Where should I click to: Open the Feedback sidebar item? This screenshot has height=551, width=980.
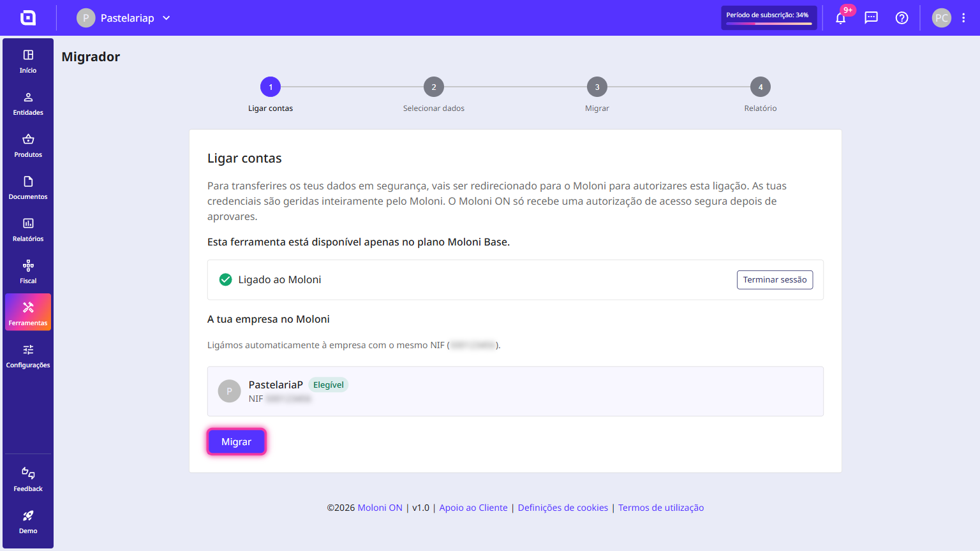tap(28, 480)
